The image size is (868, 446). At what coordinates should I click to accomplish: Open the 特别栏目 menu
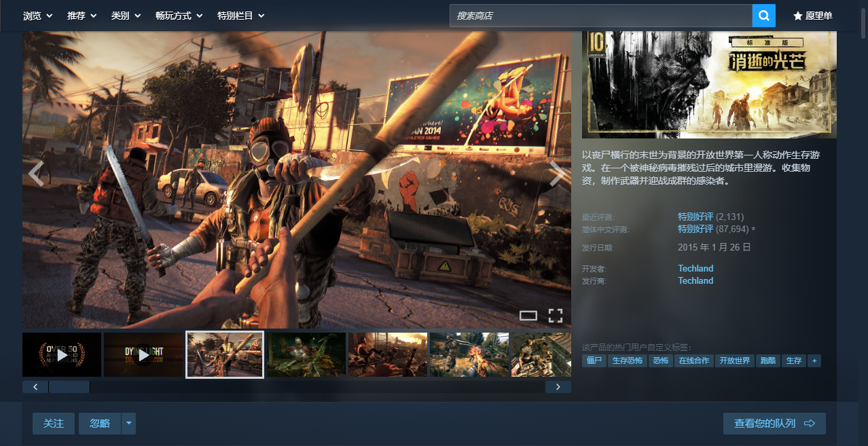coord(240,16)
